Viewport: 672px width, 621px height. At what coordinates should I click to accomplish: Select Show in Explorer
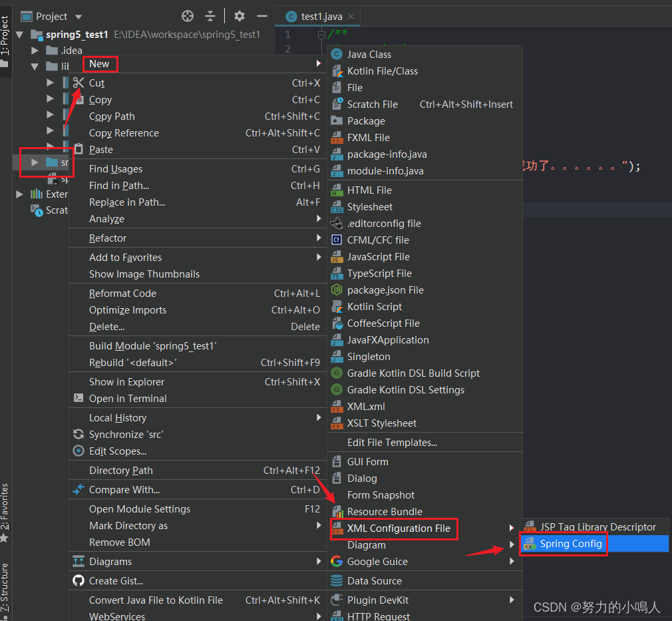198,381
